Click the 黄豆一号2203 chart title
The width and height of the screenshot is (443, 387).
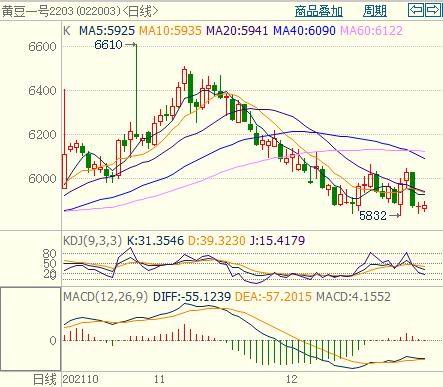tap(37, 11)
